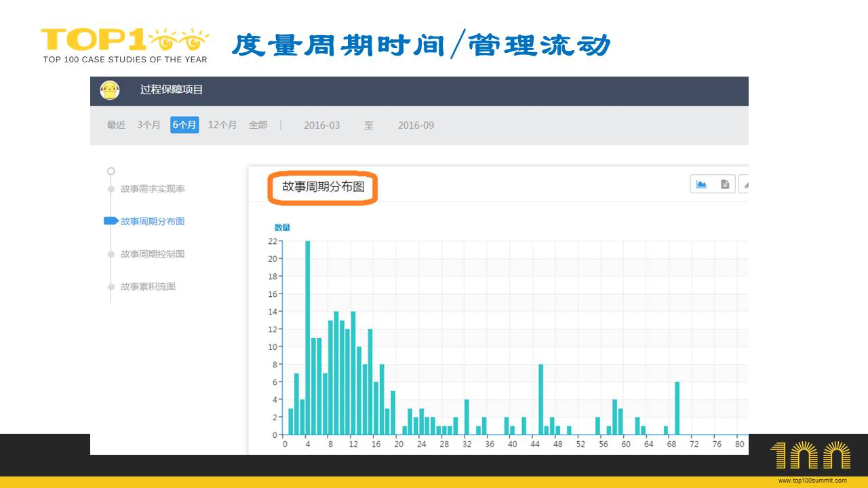Open the 2016-03 start date field

click(322, 125)
